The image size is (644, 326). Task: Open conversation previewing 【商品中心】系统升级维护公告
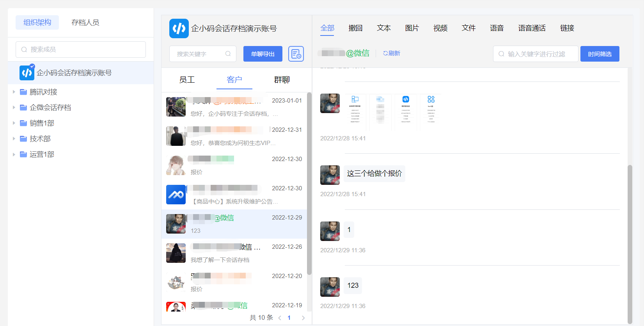234,195
